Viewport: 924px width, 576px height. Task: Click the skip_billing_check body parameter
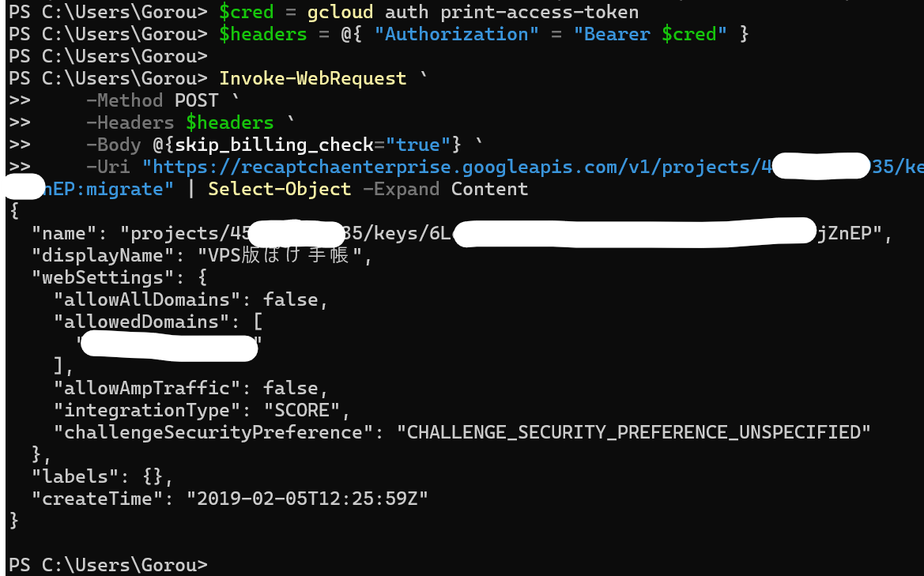pyautogui.click(x=274, y=145)
